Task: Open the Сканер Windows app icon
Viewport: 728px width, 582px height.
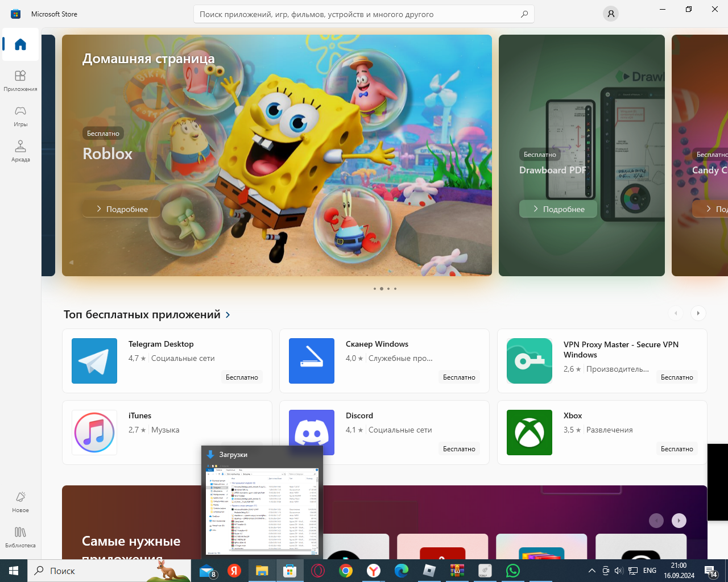Action: [312, 361]
